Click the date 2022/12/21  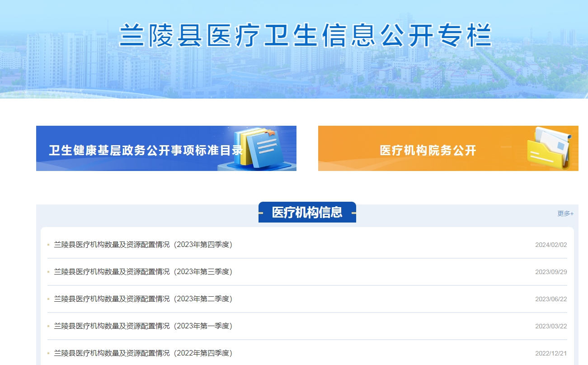coord(551,353)
